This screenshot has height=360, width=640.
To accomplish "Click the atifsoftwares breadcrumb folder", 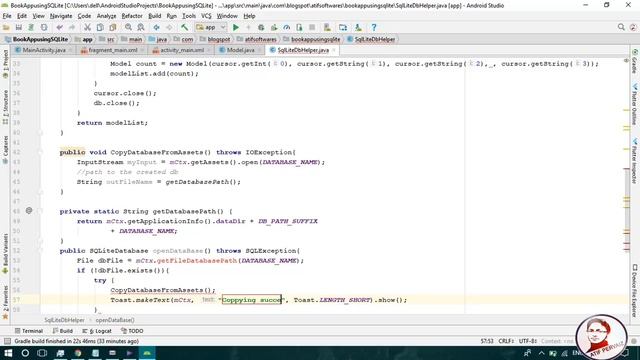I will tap(257, 39).
